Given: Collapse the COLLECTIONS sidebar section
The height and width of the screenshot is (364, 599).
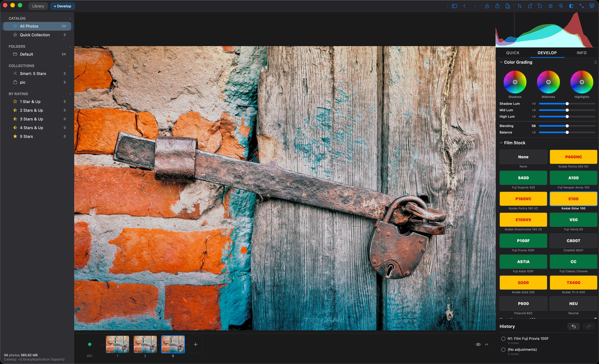Looking at the screenshot, I should 70,66.
